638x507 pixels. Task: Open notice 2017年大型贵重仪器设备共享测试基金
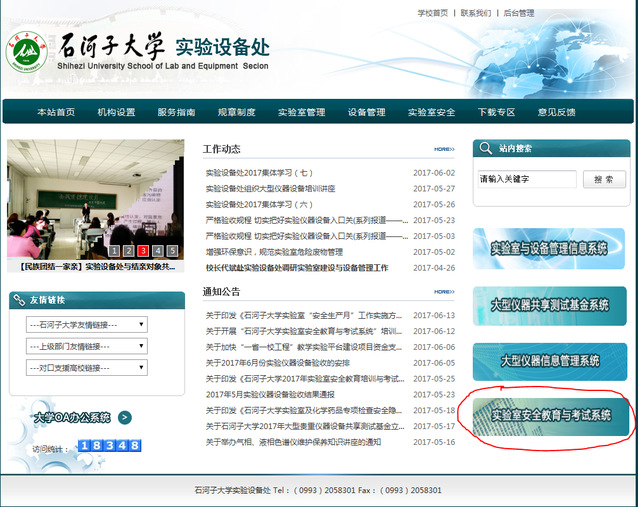305,426
